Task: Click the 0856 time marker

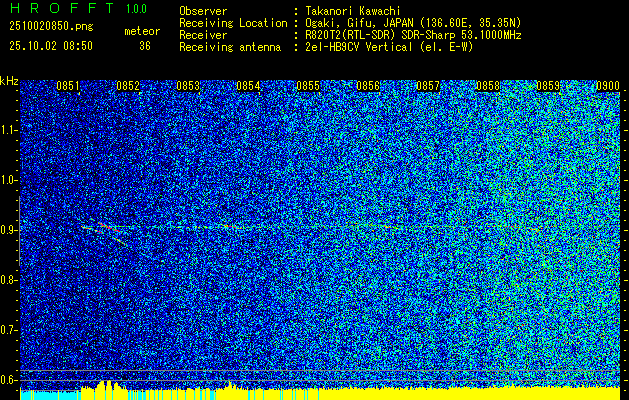Action: click(368, 86)
